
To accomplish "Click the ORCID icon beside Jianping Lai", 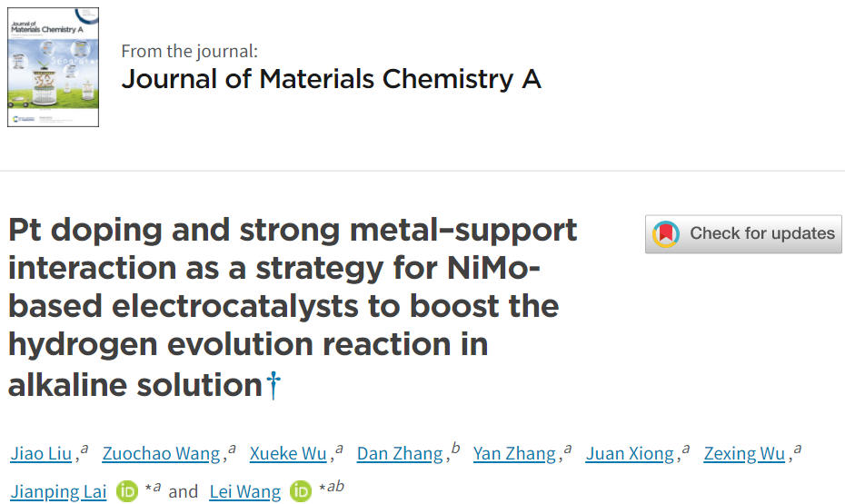I will (x=127, y=491).
